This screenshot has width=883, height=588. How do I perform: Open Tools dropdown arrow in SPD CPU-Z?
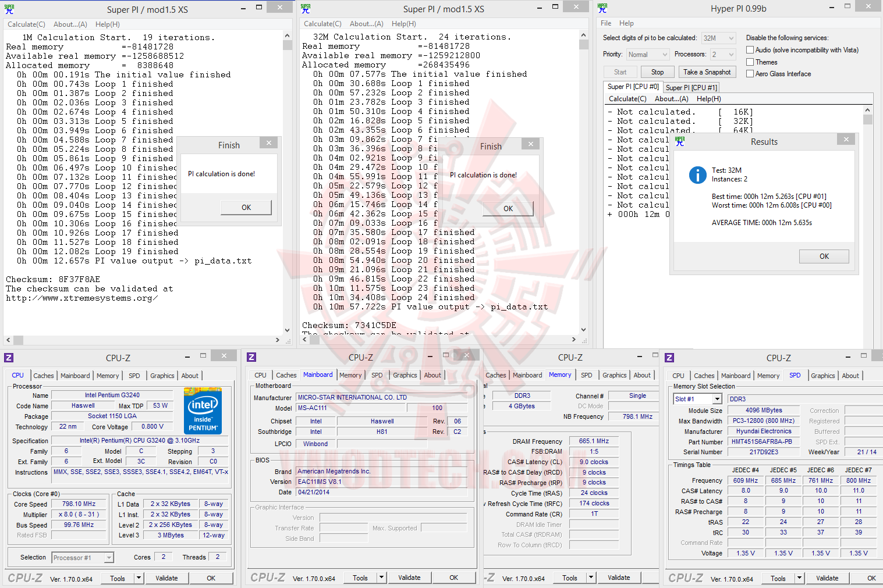point(799,578)
